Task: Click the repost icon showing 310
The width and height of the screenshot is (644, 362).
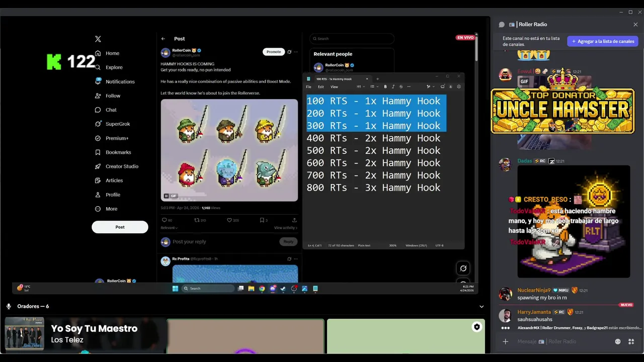Action: click(197, 220)
